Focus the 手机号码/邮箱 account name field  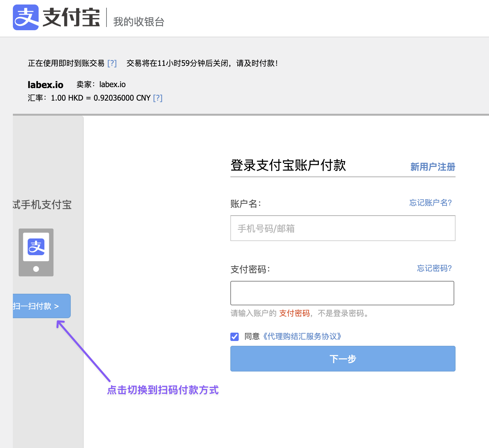[343, 228]
